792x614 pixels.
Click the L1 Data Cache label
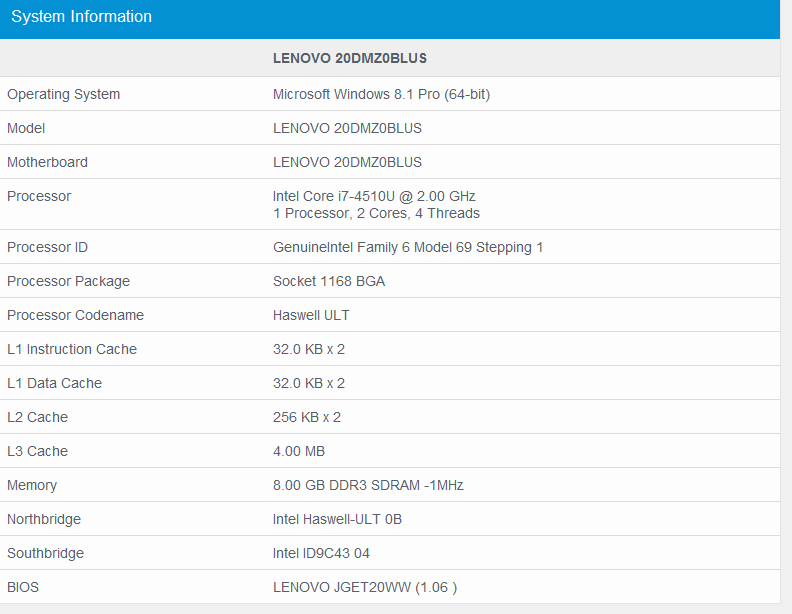coord(54,383)
